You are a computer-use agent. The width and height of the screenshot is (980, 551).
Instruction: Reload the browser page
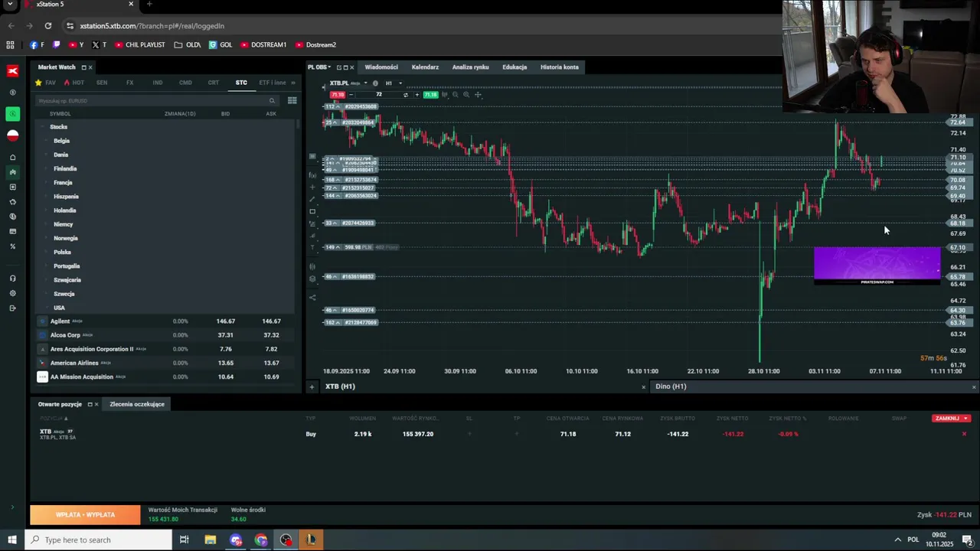47,25
